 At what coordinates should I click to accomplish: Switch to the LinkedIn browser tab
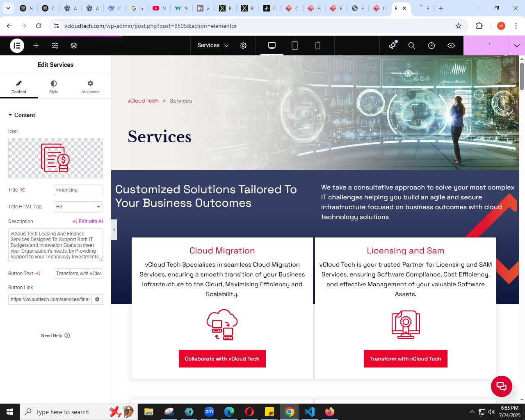tap(203, 8)
